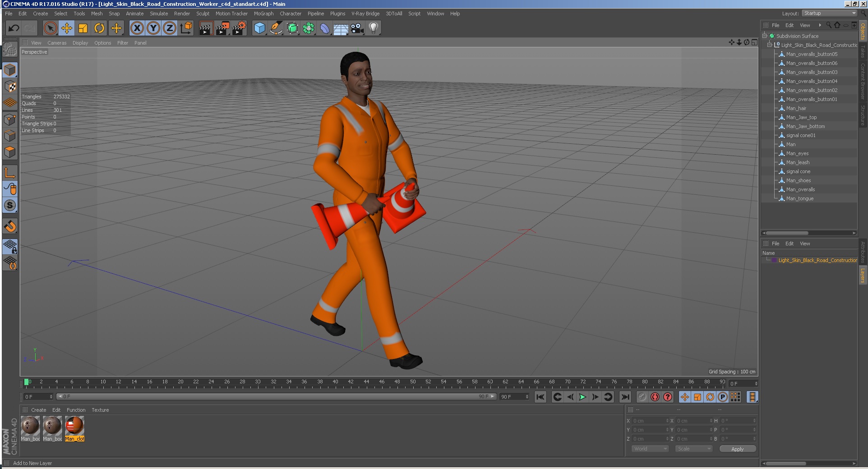868x469 pixels.
Task: Add a Light object icon
Action: [x=374, y=28]
